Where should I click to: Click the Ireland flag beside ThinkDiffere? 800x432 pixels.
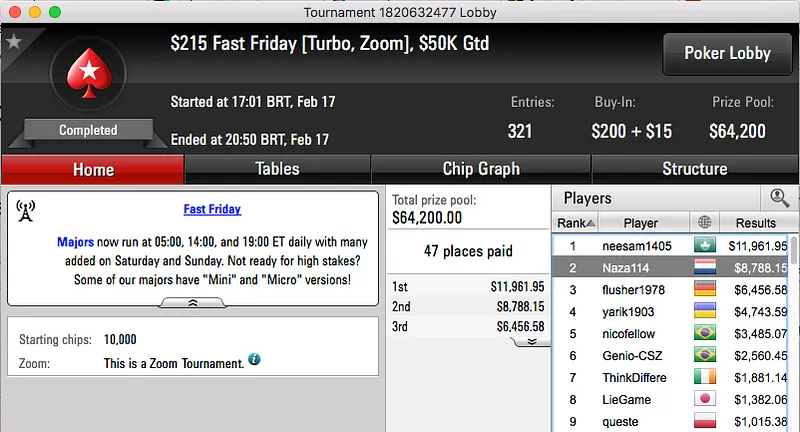pyautogui.click(x=704, y=377)
